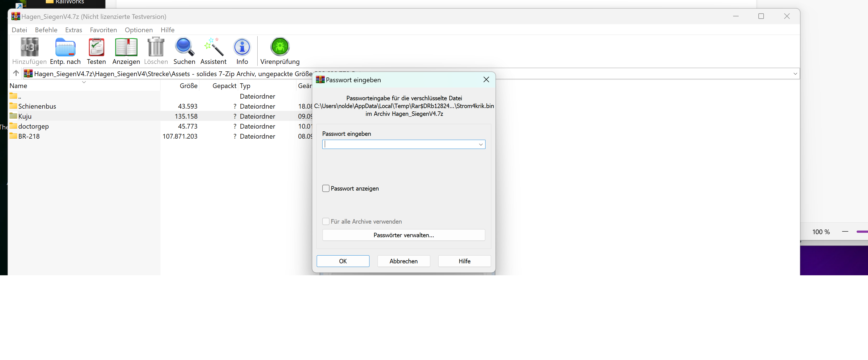Click the Löschen trash can icon

point(156,47)
